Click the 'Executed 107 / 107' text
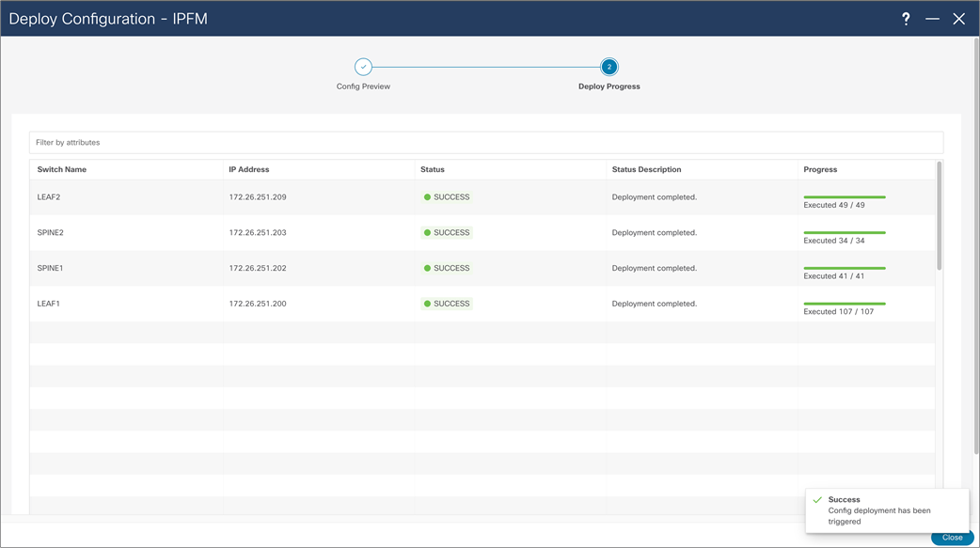This screenshot has width=980, height=548. tap(838, 312)
